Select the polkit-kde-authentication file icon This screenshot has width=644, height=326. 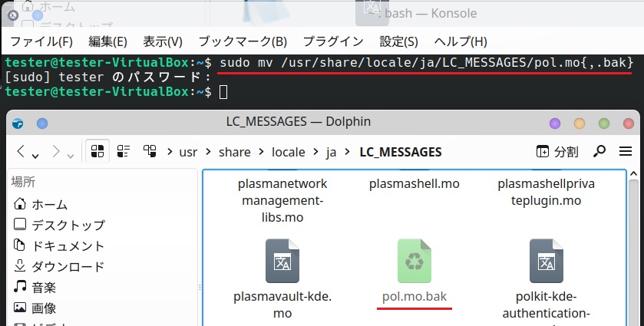pos(547,261)
